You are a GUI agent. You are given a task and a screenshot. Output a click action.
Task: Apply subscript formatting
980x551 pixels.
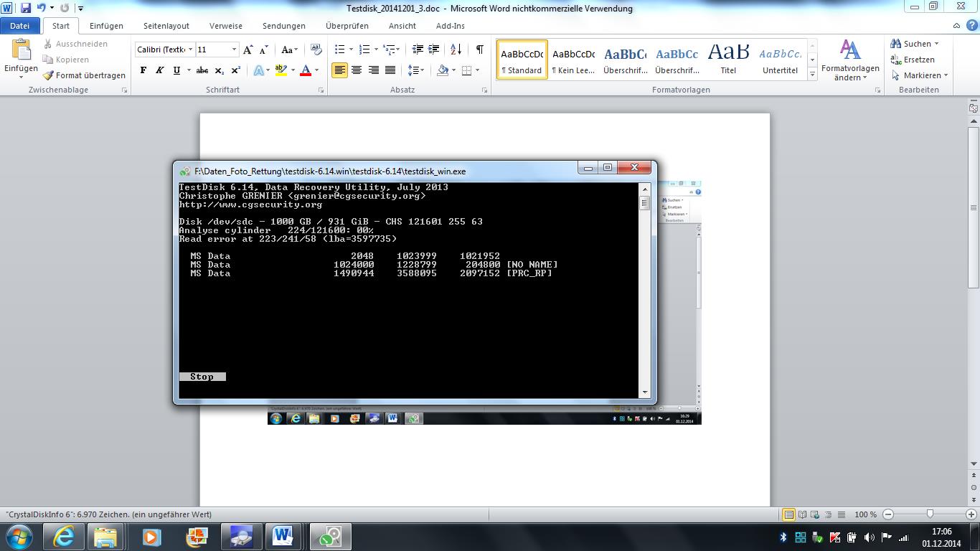220,70
